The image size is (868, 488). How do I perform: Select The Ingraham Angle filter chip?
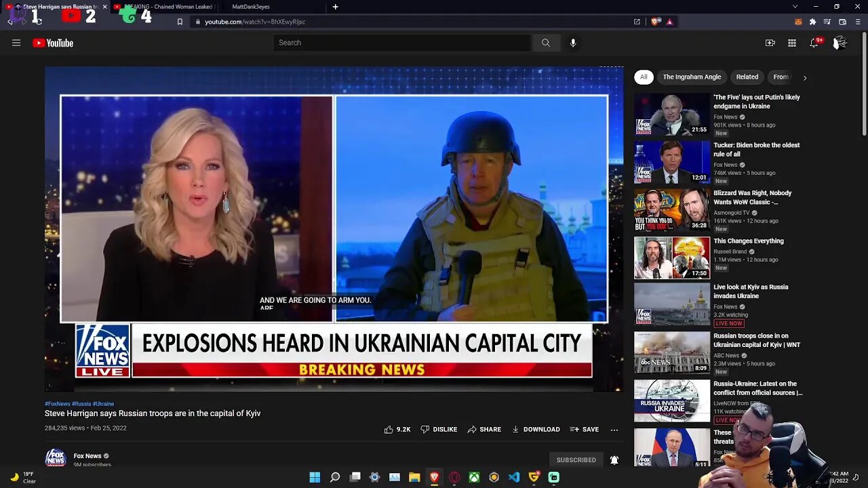pos(692,77)
